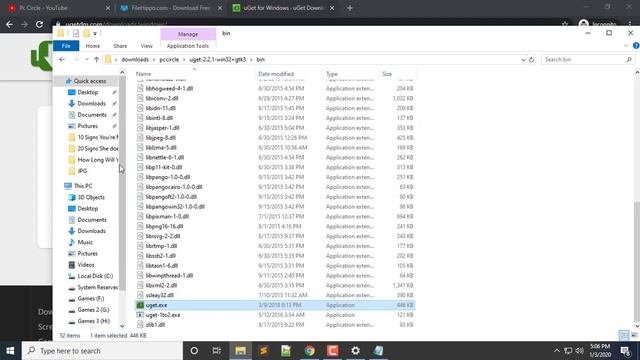640x360 pixels.
Task: Open Task View on the taskbar
Action: coord(217,351)
